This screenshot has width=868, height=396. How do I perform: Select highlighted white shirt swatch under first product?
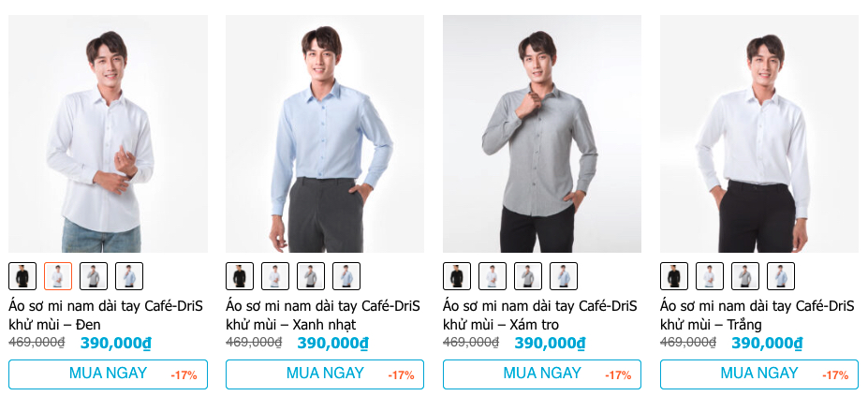point(58,276)
